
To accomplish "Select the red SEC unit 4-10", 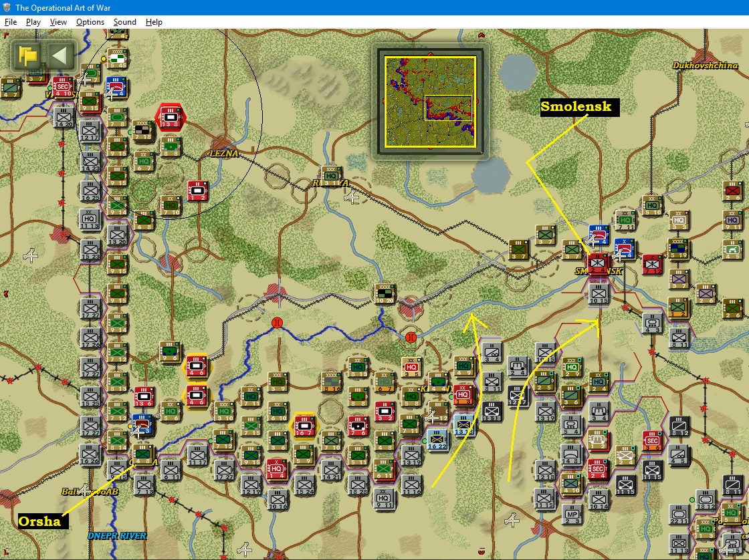I will pos(62,87).
